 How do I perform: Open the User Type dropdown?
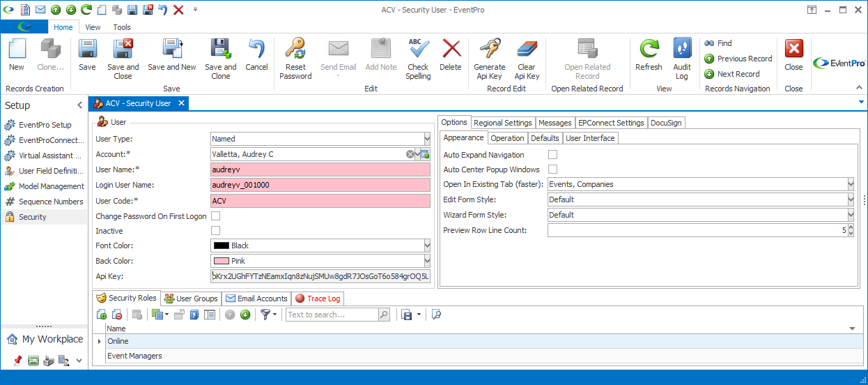click(x=426, y=139)
